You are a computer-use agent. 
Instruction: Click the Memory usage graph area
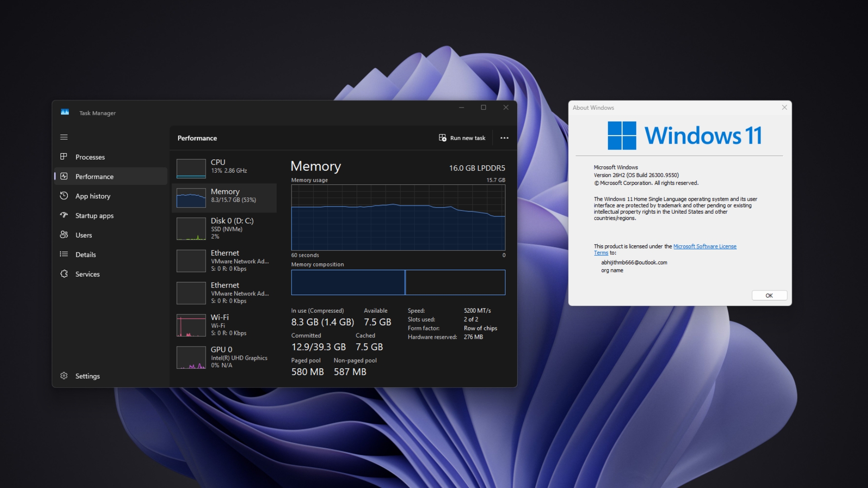coord(398,217)
